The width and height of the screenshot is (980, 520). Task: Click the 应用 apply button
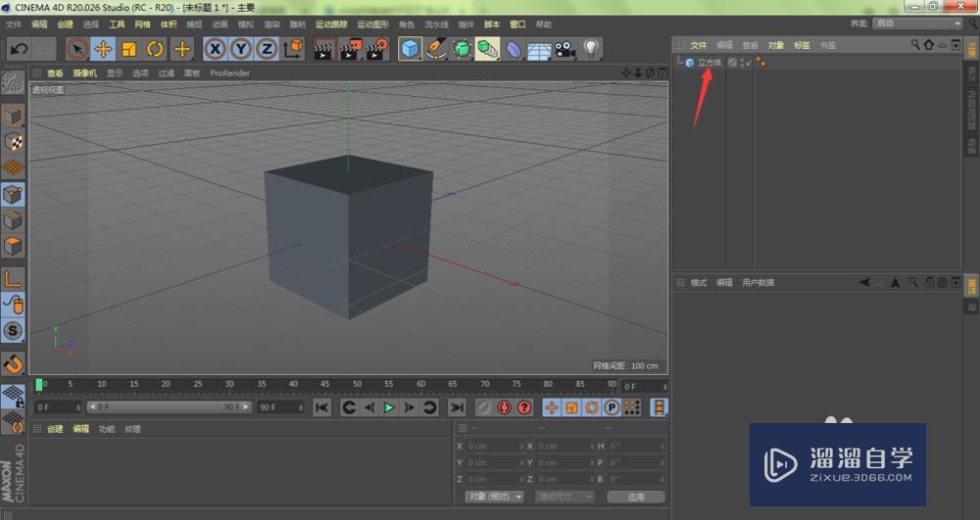(636, 496)
